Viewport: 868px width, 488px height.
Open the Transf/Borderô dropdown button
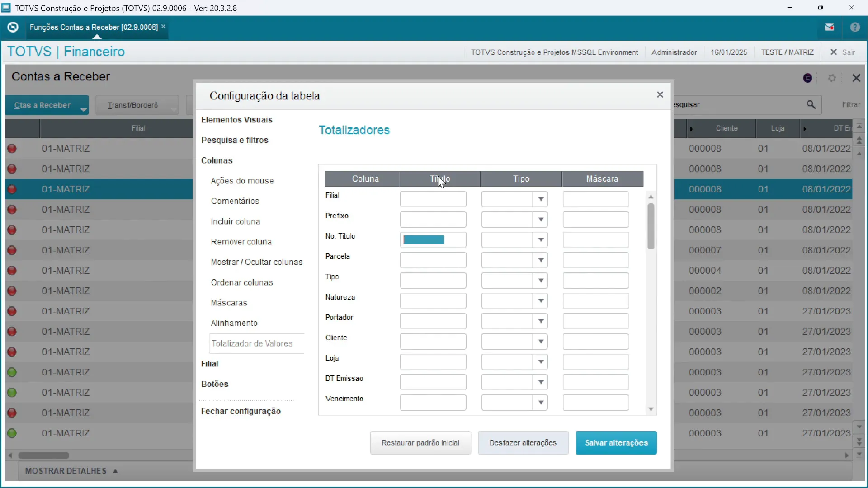(x=137, y=105)
